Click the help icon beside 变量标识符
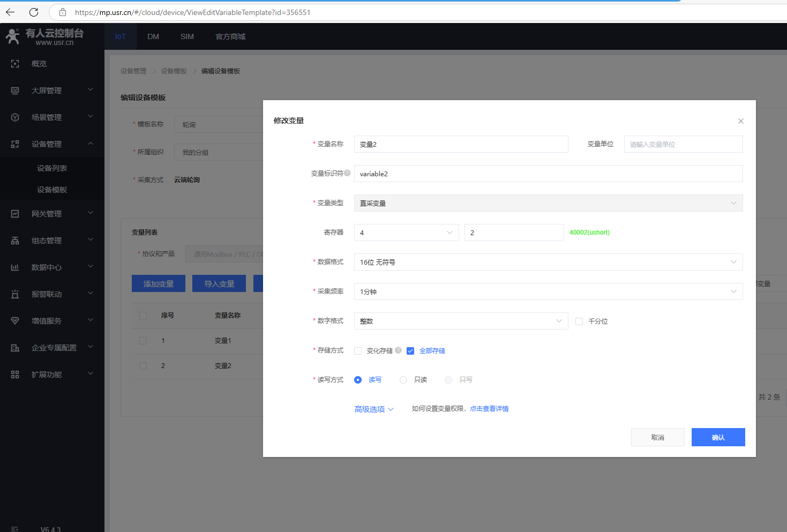The width and height of the screenshot is (787, 532). tap(347, 173)
